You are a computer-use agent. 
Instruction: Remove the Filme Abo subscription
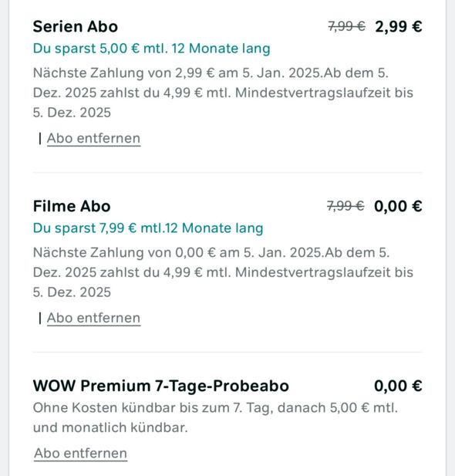[x=93, y=319]
